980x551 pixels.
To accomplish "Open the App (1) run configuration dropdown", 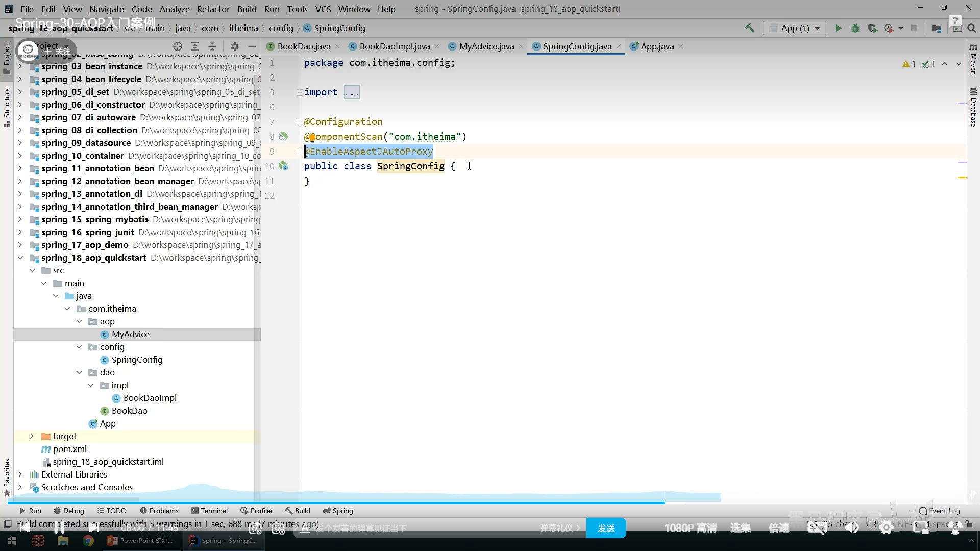I will [x=794, y=29].
